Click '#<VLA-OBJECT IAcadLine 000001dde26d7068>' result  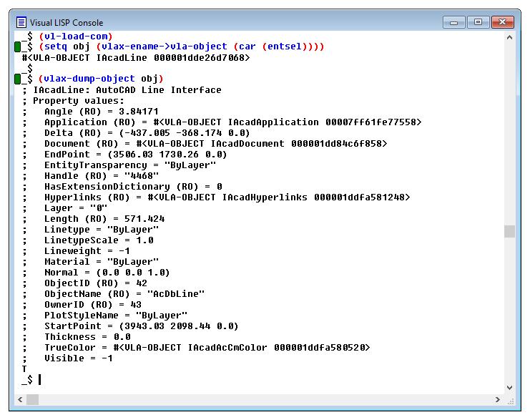[136, 58]
